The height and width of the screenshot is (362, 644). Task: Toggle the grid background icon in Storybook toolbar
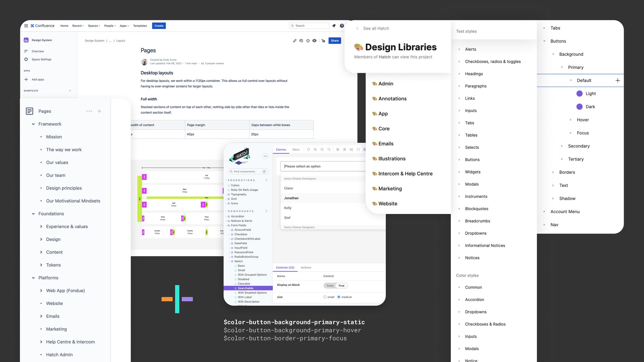point(337,150)
